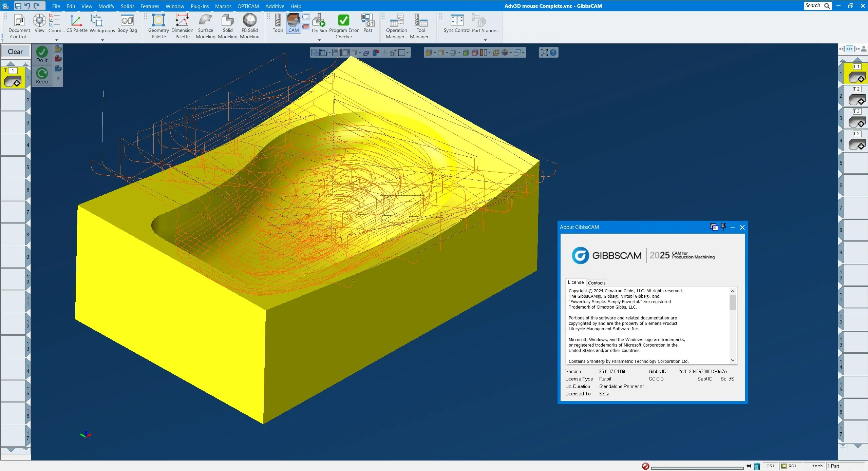
Task: Click the Do It button
Action: pos(42,55)
